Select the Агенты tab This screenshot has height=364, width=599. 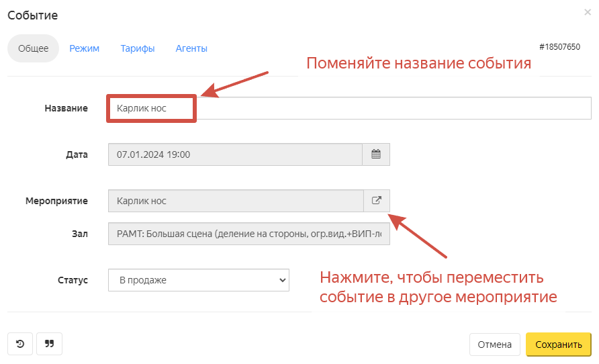tap(191, 48)
